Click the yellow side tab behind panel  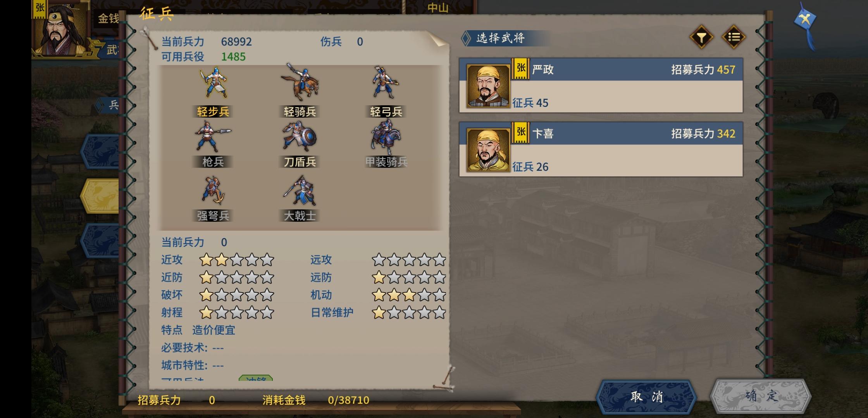pos(100,196)
